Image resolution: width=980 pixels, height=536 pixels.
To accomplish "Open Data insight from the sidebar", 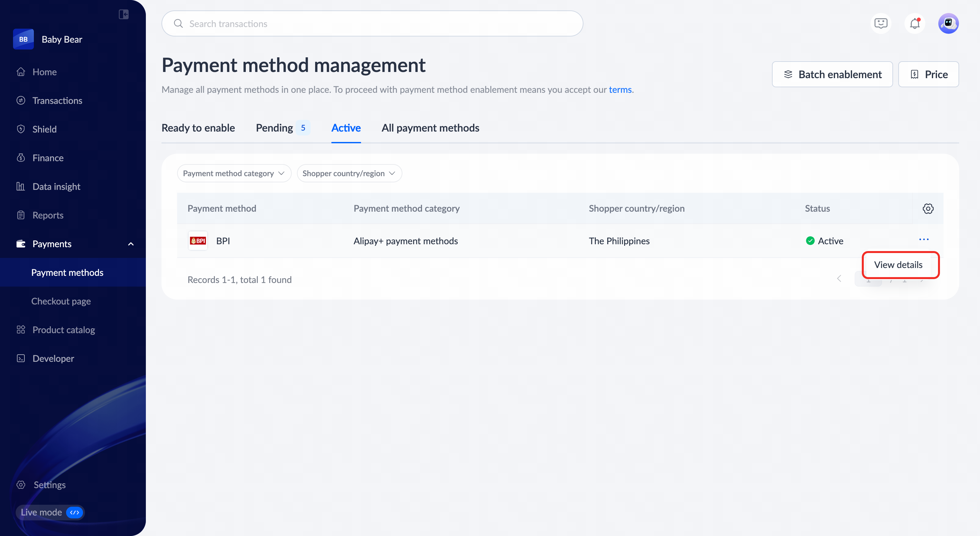I will coord(56,186).
